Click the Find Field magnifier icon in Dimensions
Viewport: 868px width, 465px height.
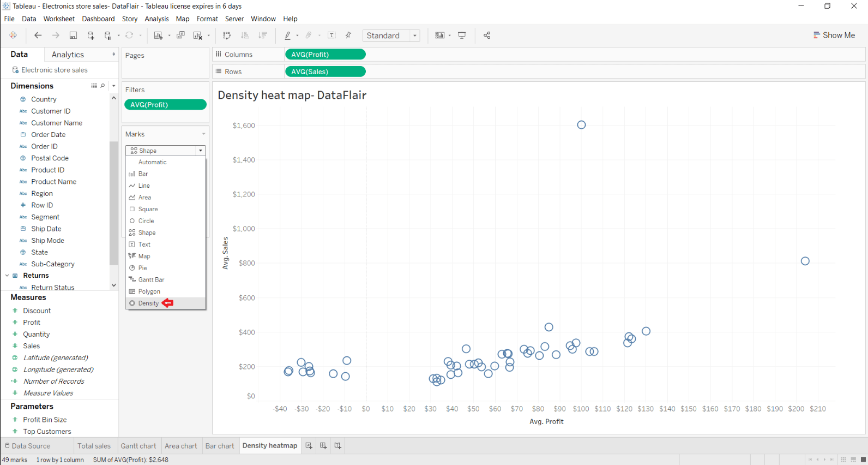(103, 86)
